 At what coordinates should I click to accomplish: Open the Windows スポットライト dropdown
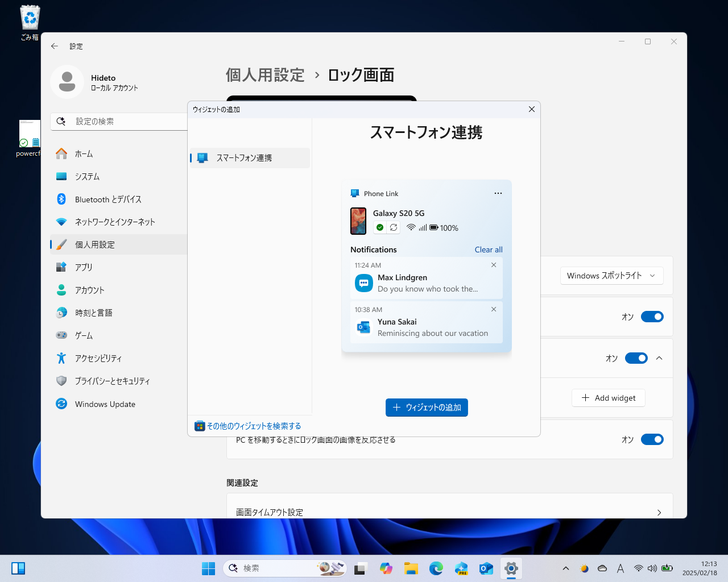point(611,275)
